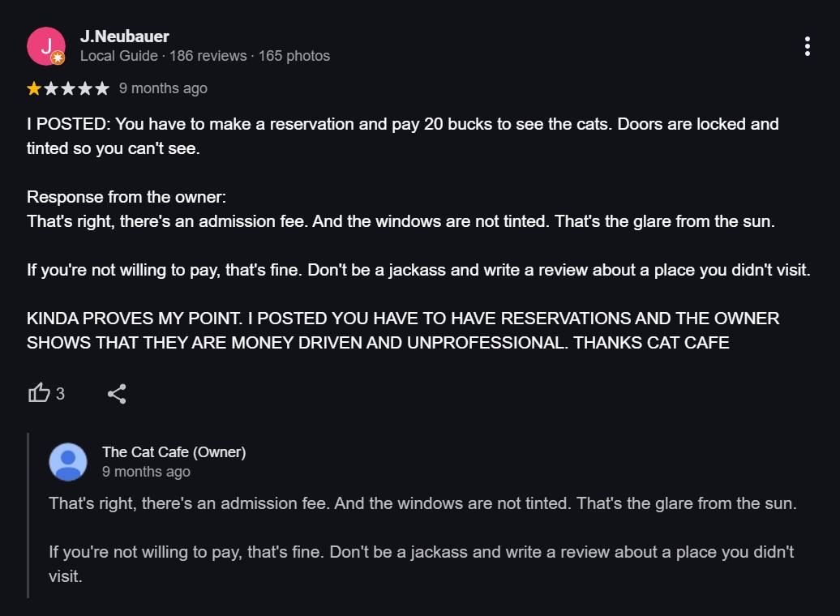Click 'The Cat Cafe (Owner)' name

[174, 451]
